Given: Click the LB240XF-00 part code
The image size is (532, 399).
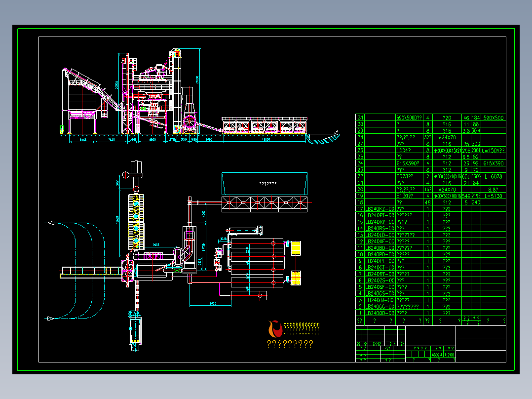Looking at the screenshot, I should click(x=380, y=241).
